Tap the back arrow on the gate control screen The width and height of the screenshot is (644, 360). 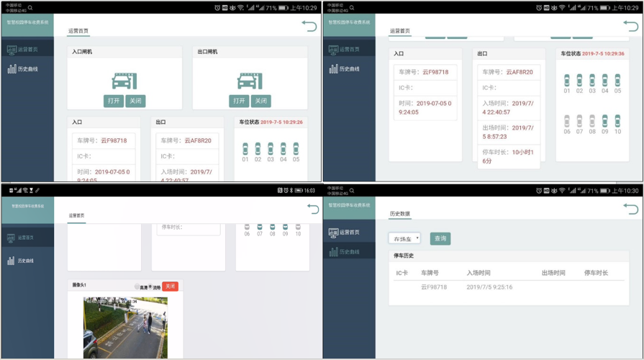309,27
